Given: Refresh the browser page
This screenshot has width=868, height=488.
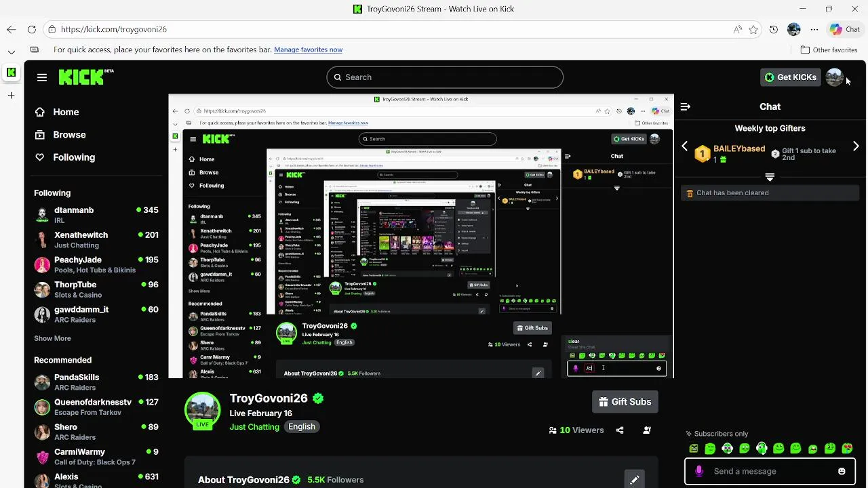Looking at the screenshot, I should 32,29.
